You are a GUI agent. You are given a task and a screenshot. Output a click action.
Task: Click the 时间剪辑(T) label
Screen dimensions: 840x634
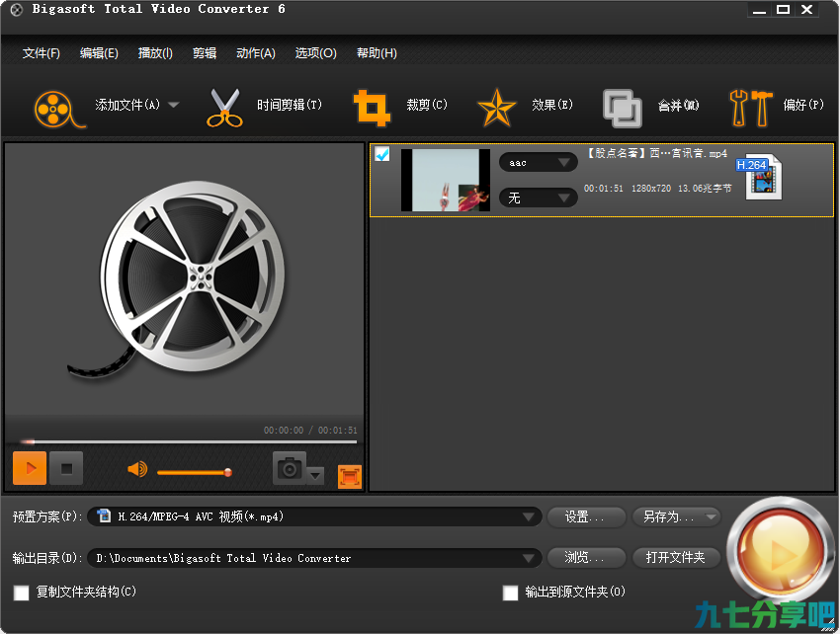pyautogui.click(x=290, y=105)
